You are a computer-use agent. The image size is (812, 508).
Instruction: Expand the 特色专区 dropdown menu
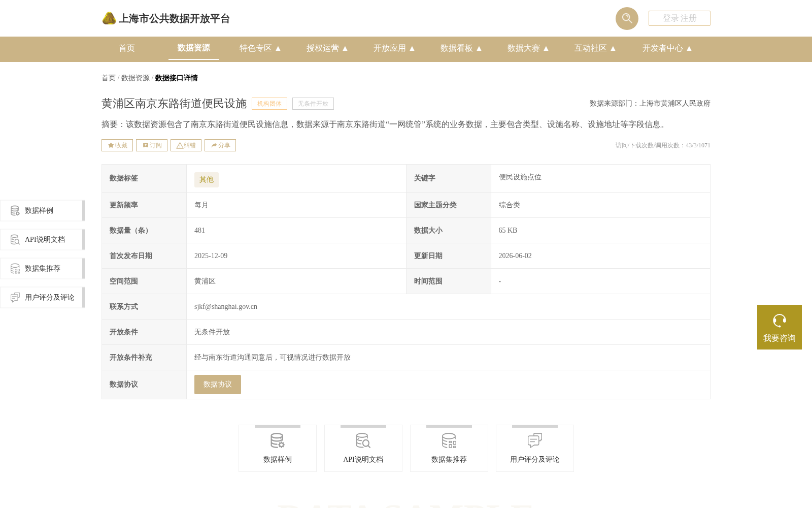[260, 48]
